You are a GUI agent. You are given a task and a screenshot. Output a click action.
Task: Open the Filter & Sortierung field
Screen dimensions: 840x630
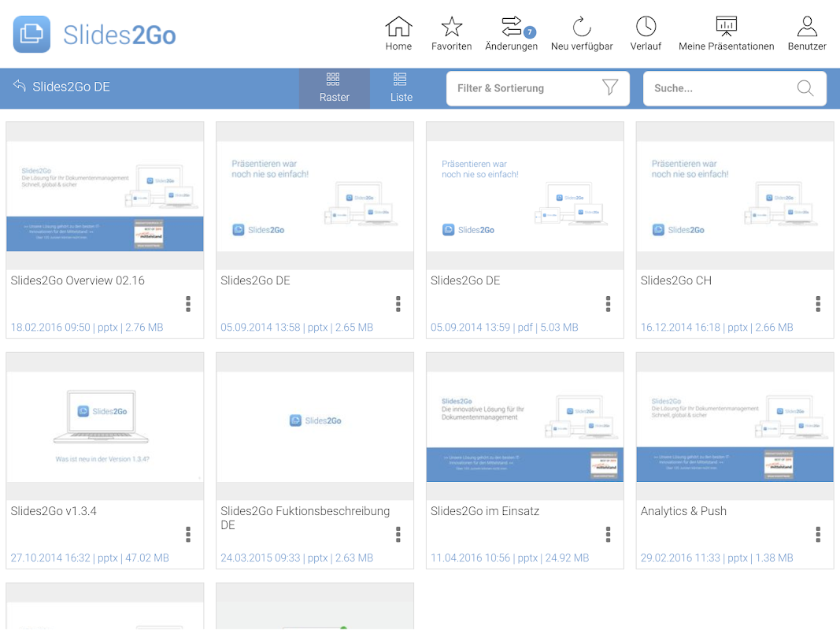pos(538,88)
